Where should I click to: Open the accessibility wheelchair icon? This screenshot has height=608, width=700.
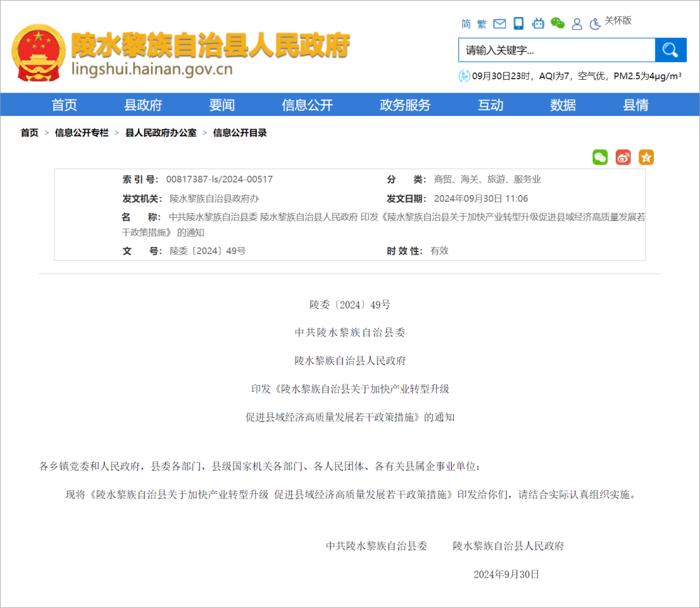point(595,24)
